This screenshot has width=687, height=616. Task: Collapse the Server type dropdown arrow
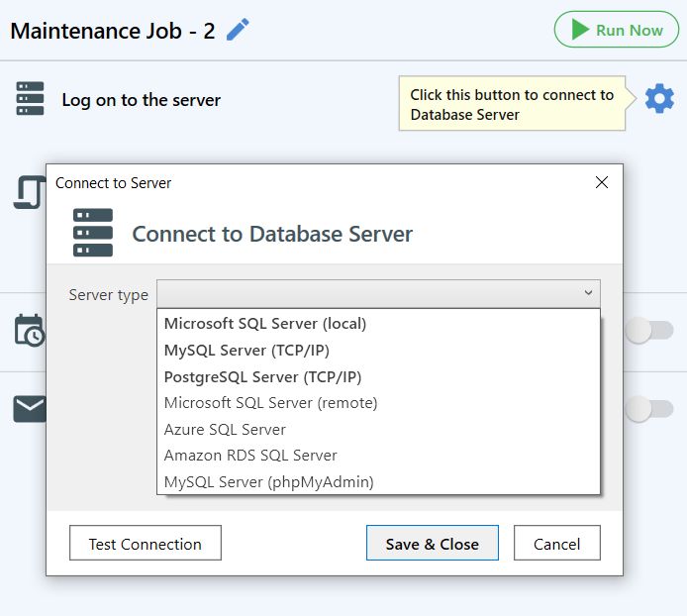[x=588, y=293]
